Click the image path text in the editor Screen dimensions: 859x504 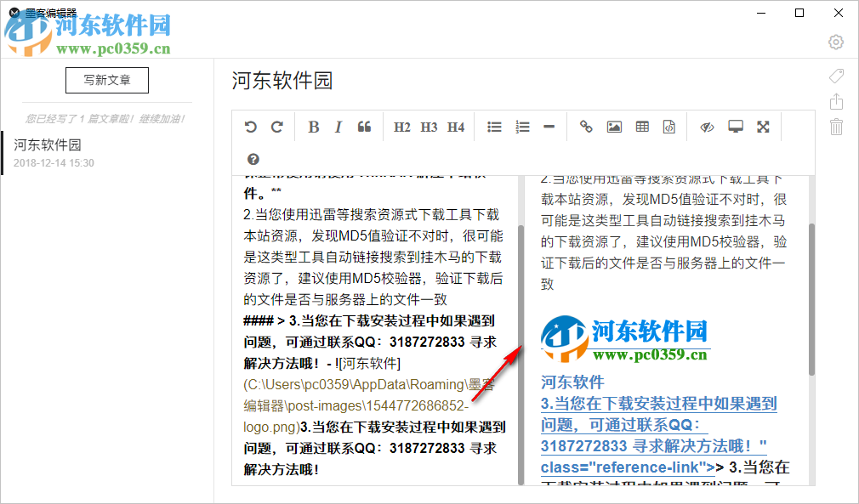369,406
